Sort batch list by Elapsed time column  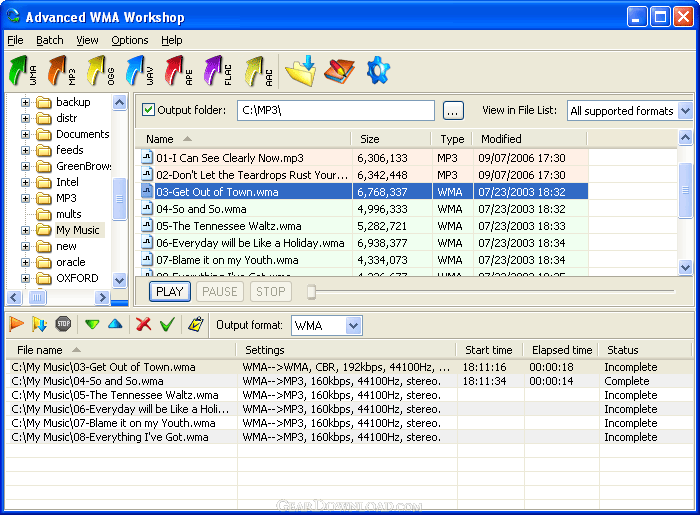click(562, 350)
